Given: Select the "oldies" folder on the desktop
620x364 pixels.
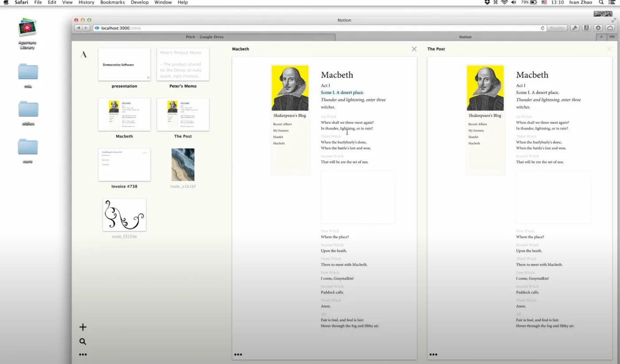Looking at the screenshot, I should coord(28,113).
